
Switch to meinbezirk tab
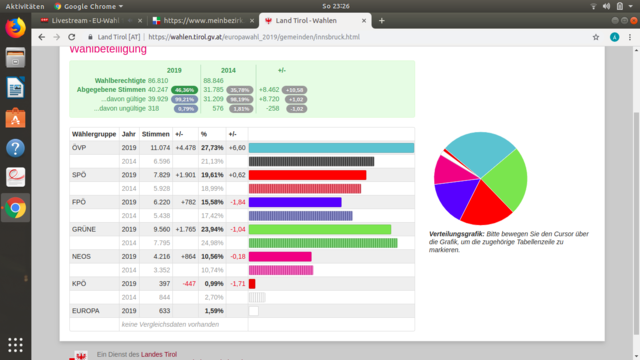(203, 21)
